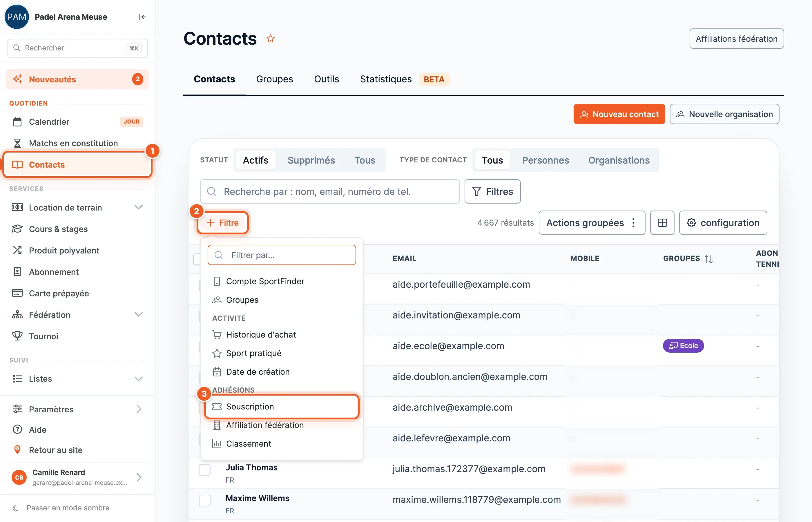Viewport: 812px width, 522px height.
Task: Switch to the Groupes tab
Action: (275, 79)
